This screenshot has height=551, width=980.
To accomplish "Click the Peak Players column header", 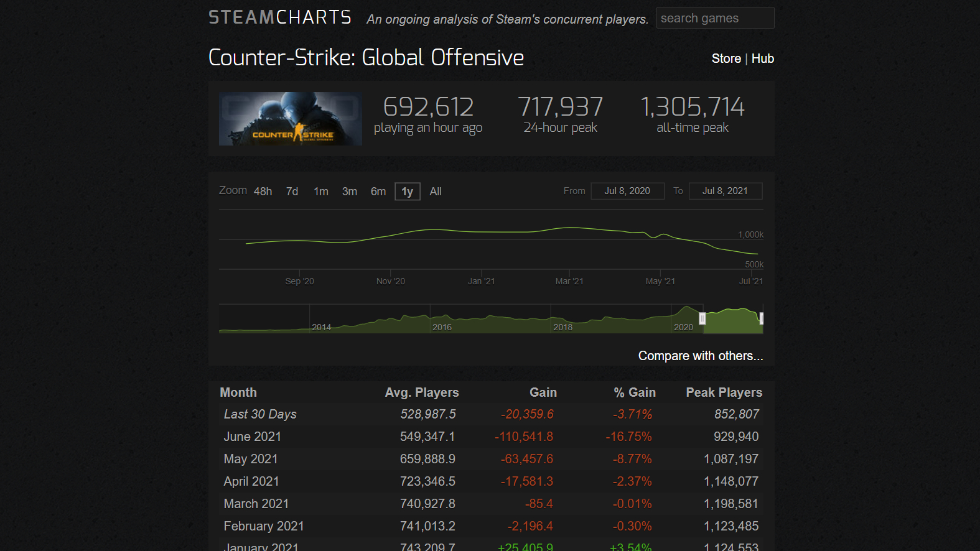I will pyautogui.click(x=724, y=392).
